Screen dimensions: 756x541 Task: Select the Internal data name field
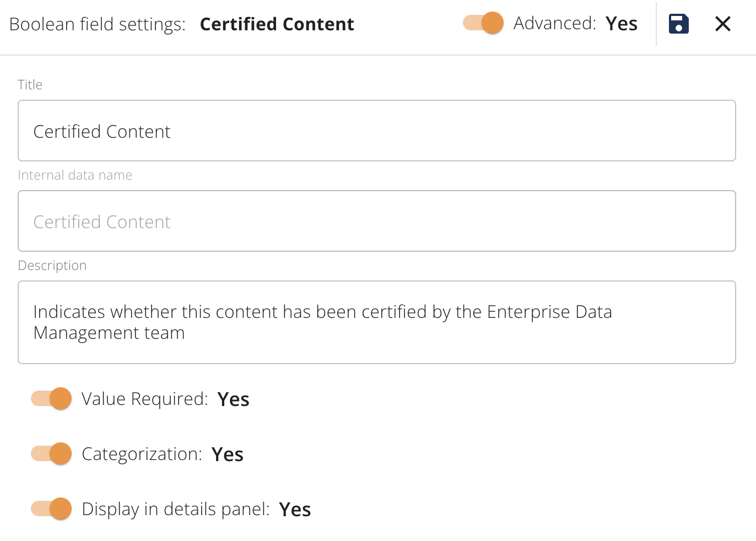[x=377, y=221]
